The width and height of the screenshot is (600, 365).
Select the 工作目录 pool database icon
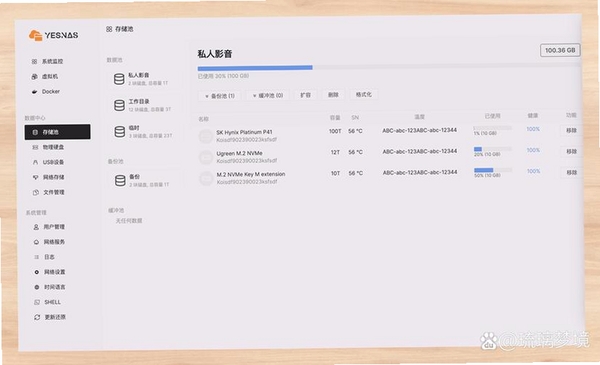[x=119, y=105]
